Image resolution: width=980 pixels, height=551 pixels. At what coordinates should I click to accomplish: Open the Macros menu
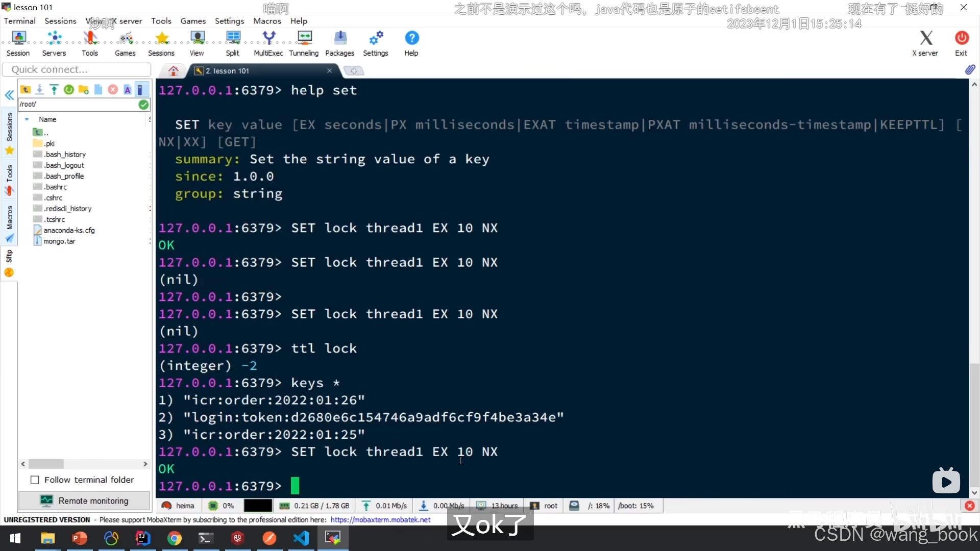click(x=267, y=21)
